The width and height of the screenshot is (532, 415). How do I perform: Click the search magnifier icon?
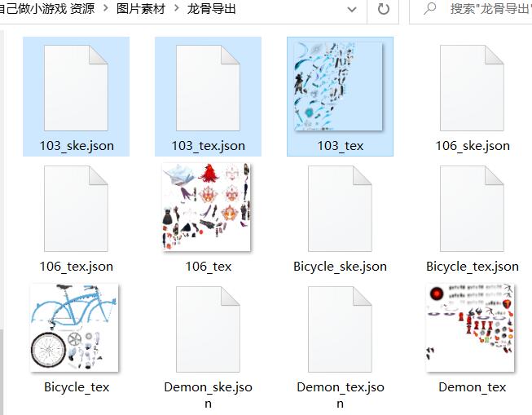coord(429,8)
